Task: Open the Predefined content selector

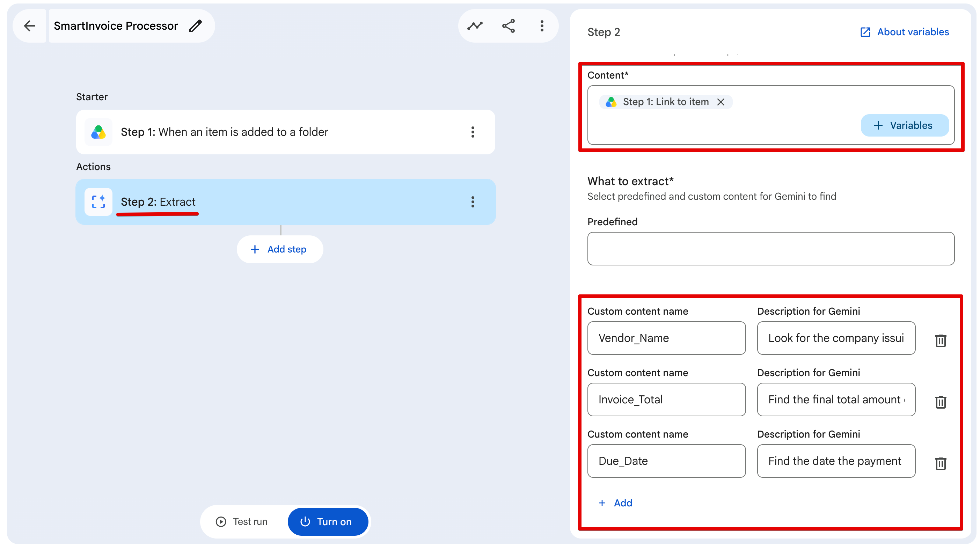Action: coord(771,248)
